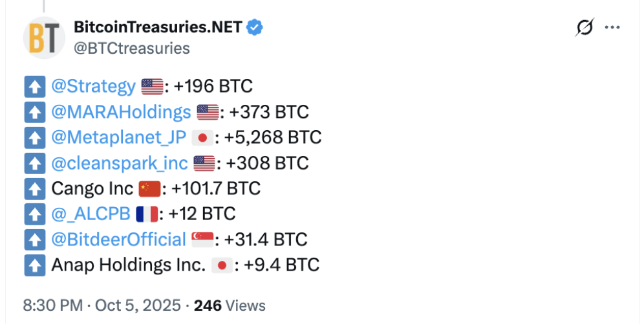Click the blue verified badge icon
This screenshot has width=644, height=325.
coord(255,27)
